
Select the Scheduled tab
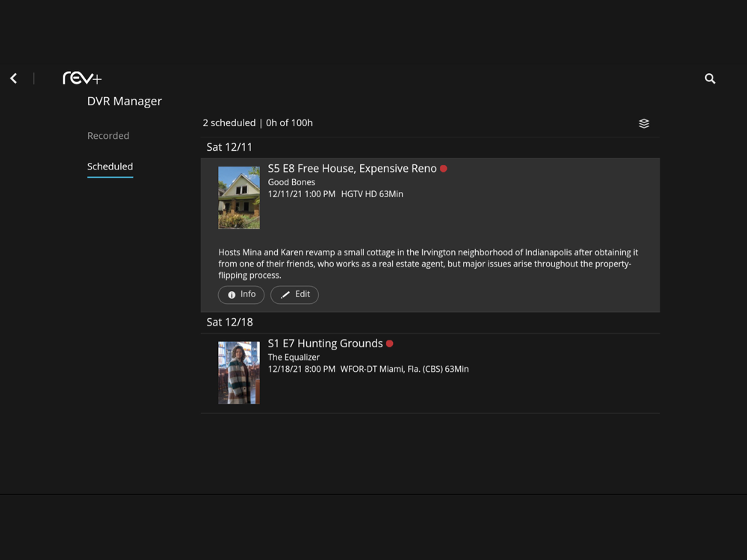pyautogui.click(x=110, y=167)
